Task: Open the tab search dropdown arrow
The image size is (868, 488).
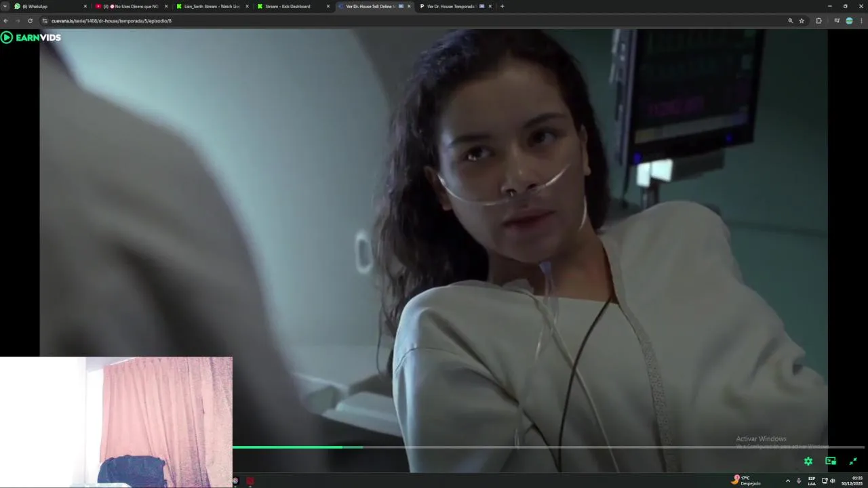Action: pyautogui.click(x=5, y=6)
